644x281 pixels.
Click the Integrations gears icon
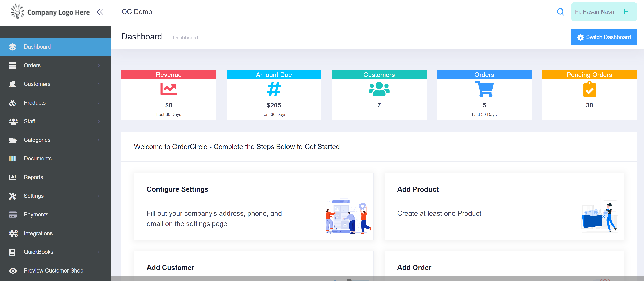pyautogui.click(x=13, y=233)
